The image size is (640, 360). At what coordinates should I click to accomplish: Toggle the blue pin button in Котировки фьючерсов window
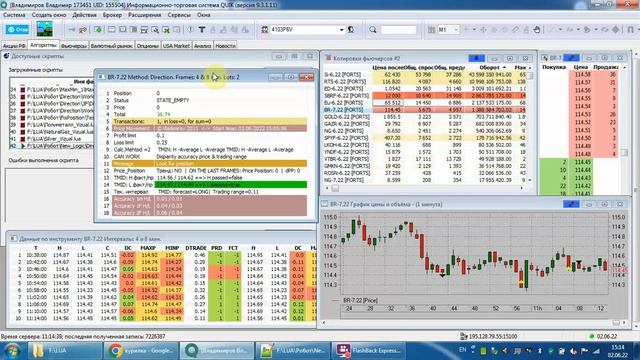click(x=476, y=58)
